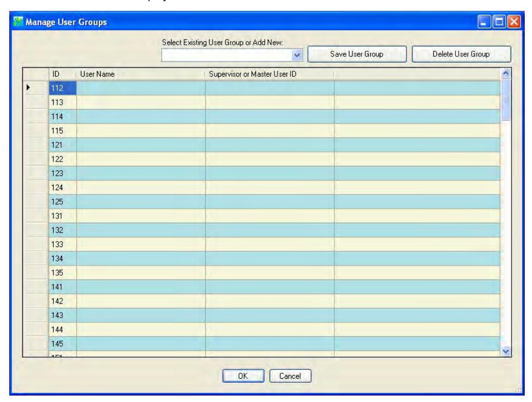Click the Save User Group button
Screen dimensions: 532x402
click(357, 54)
